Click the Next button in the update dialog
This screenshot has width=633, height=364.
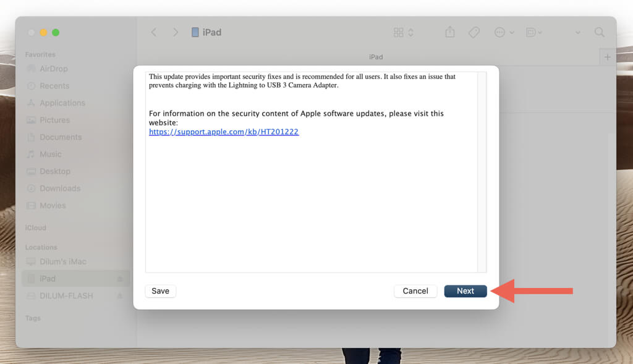coord(465,291)
